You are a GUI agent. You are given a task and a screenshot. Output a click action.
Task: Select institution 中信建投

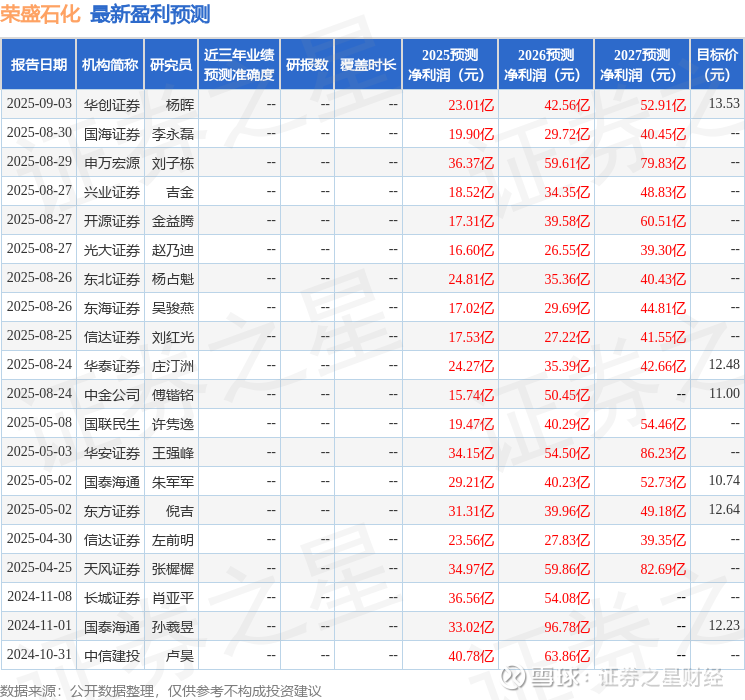(x=112, y=656)
